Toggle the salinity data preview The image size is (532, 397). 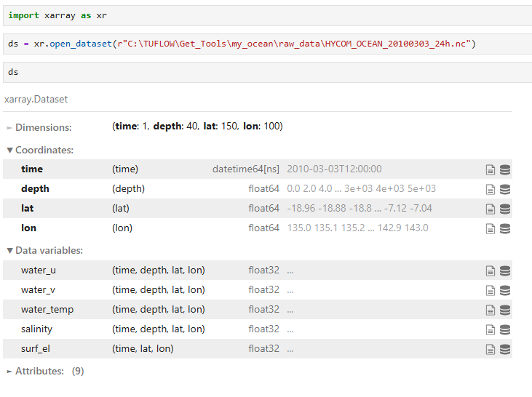pos(505,329)
